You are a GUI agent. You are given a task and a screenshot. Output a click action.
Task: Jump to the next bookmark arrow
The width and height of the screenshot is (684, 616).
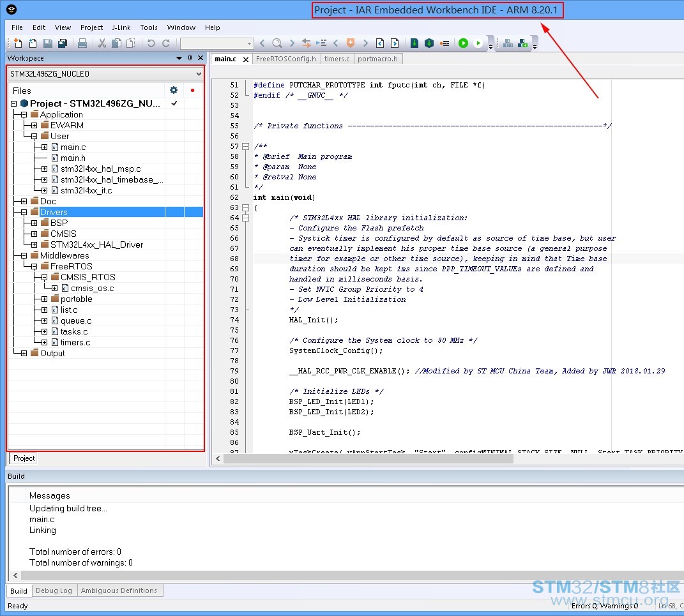[x=365, y=43]
